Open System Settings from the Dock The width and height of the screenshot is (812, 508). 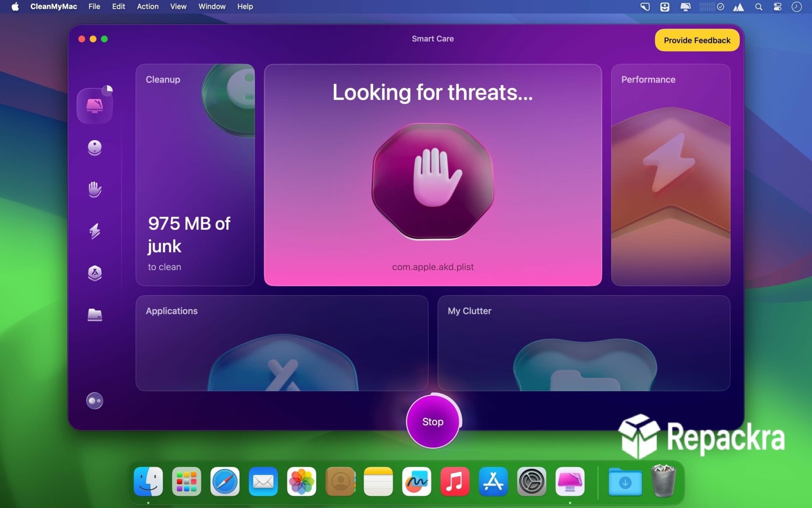[x=532, y=481]
